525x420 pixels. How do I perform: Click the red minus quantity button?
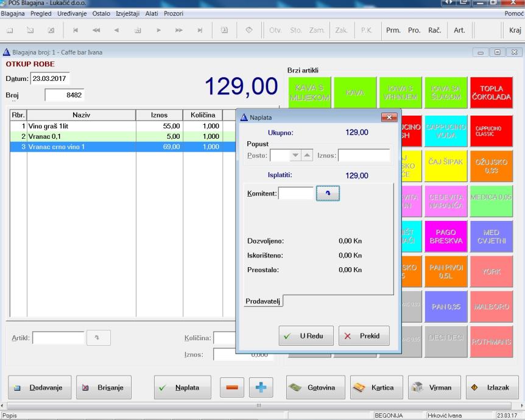click(232, 387)
